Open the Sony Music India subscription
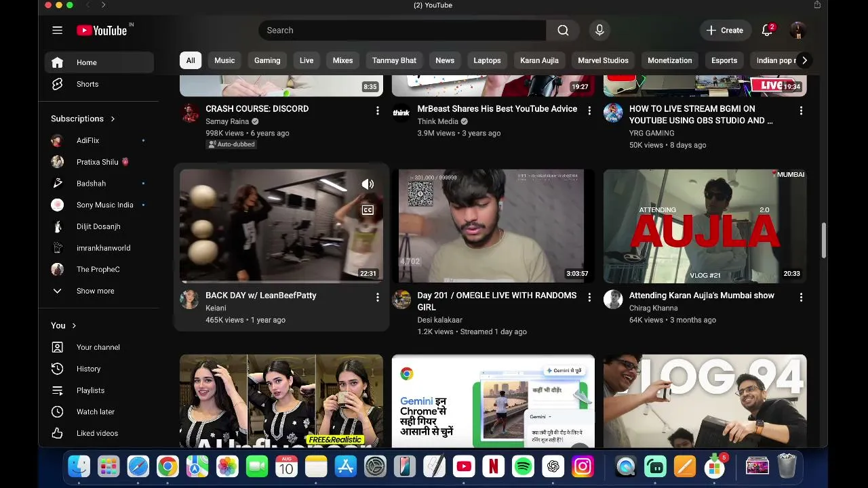Screen dimensions: 868x488 tap(99, 205)
